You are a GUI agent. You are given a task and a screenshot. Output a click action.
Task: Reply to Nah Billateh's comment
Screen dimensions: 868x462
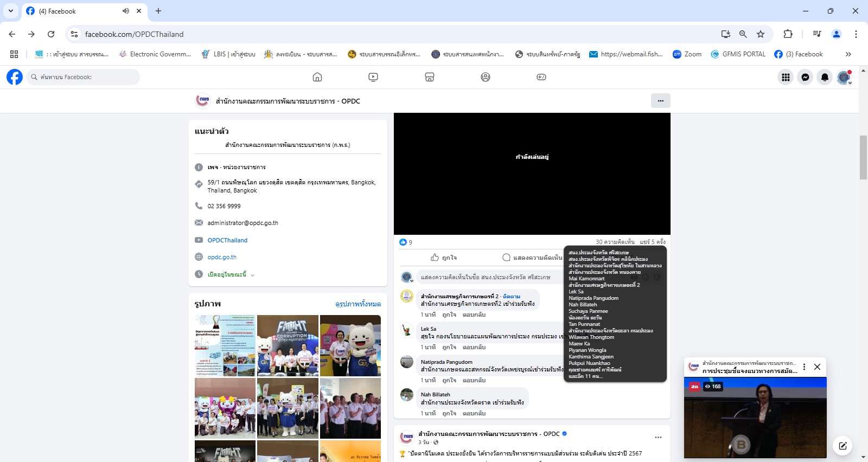tap(474, 413)
